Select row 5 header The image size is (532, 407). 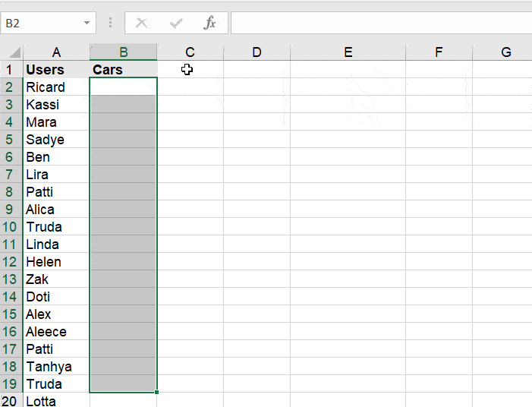tap(11, 139)
